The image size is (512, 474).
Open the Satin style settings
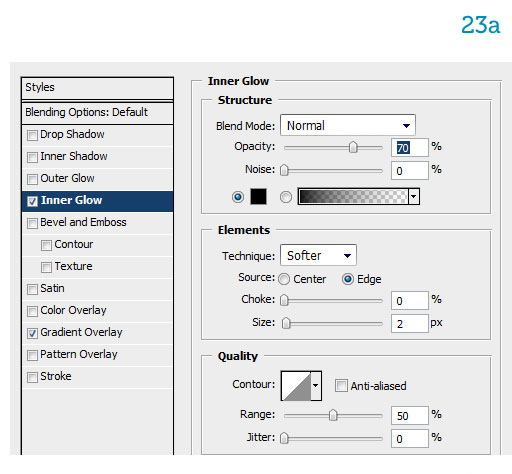click(97, 289)
